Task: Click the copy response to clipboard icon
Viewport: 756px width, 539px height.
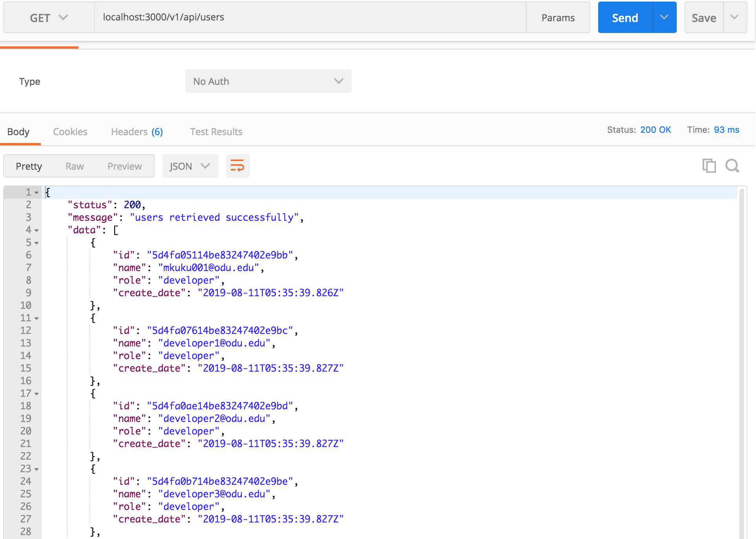Action: pos(709,166)
